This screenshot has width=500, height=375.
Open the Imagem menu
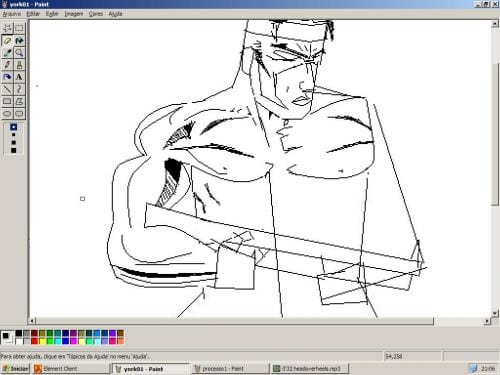coord(74,14)
